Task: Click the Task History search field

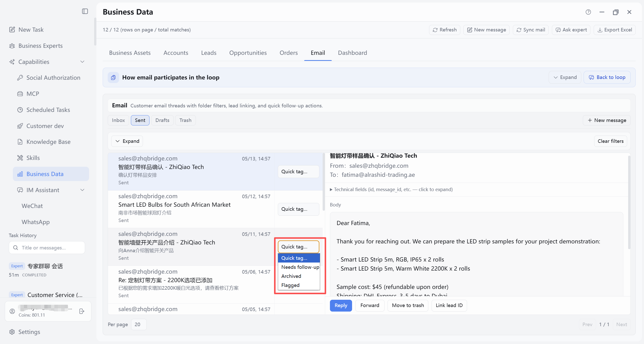Action: pos(47,248)
